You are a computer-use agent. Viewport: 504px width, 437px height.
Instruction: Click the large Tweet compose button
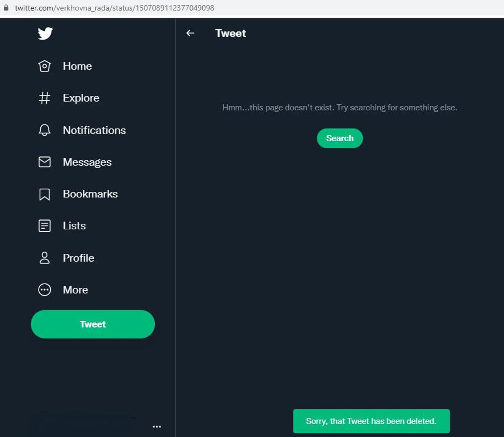click(x=93, y=324)
